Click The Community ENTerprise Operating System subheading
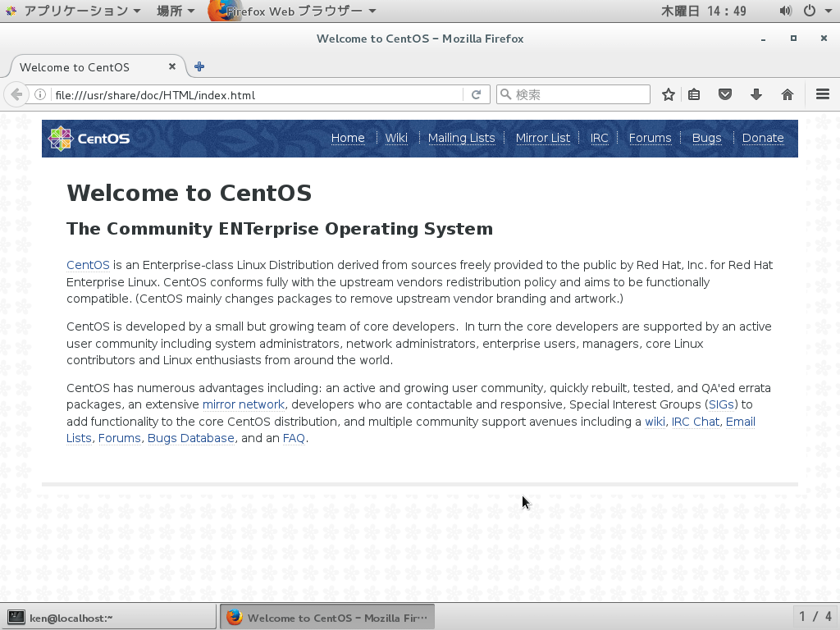 point(280,229)
